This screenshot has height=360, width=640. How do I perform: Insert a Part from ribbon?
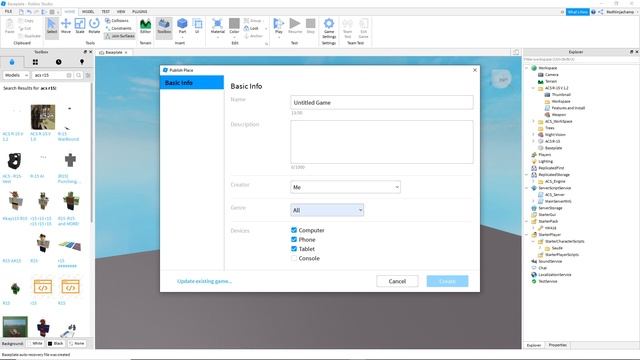point(182,27)
